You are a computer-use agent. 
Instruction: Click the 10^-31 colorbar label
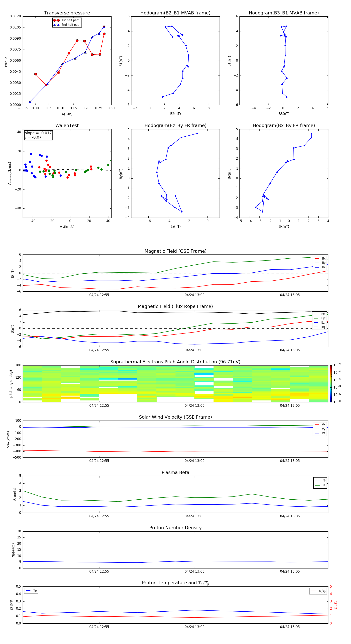point(337,402)
